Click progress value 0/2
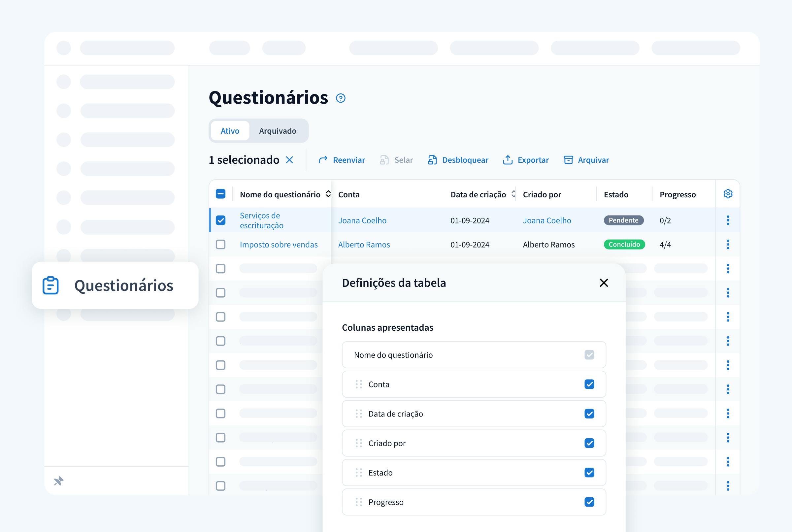Image resolution: width=792 pixels, height=532 pixels. [x=665, y=220]
